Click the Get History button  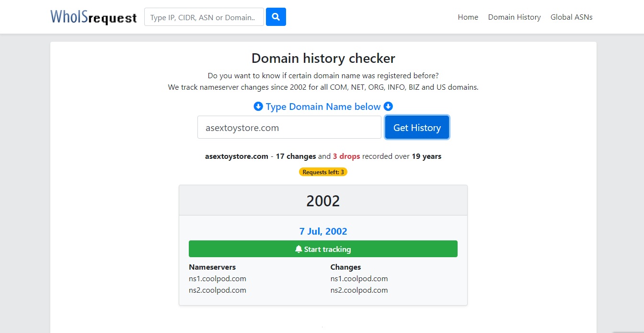(417, 128)
